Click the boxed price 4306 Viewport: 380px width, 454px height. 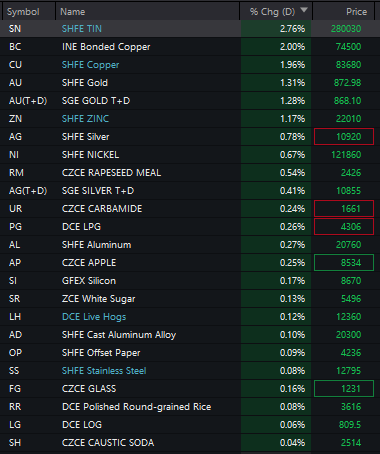click(344, 227)
